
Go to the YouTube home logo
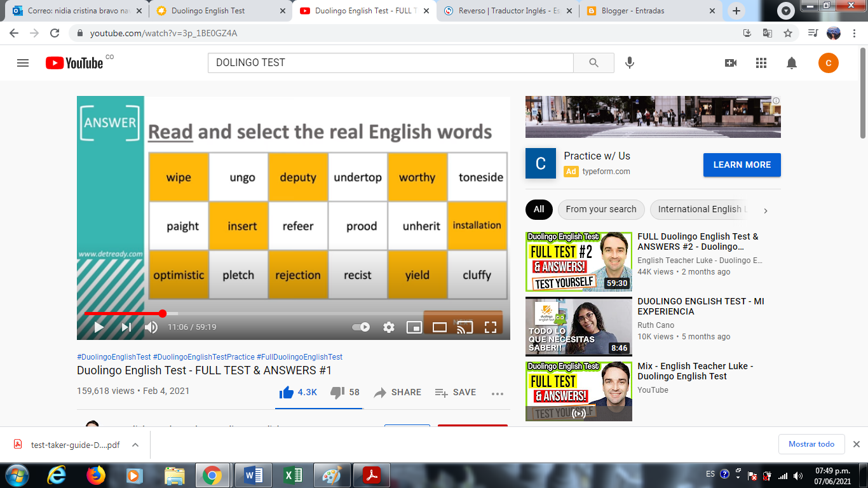(x=74, y=63)
